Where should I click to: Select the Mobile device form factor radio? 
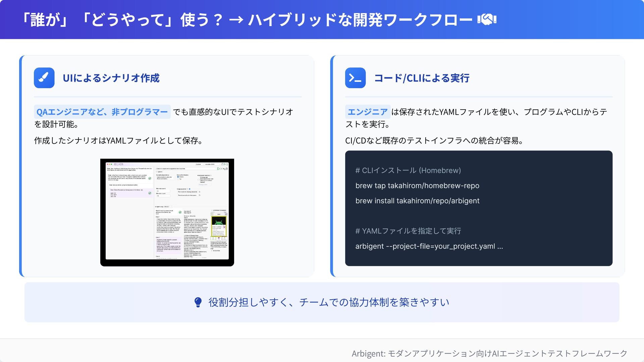(178, 177)
